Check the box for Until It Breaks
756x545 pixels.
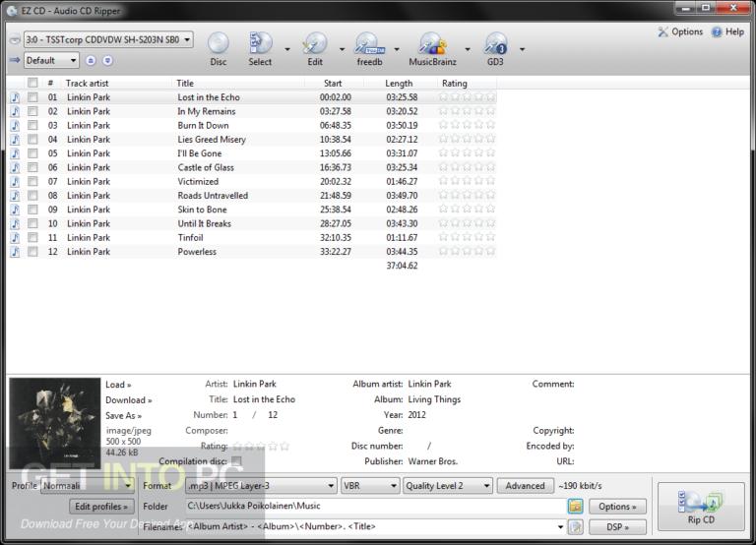pos(32,223)
